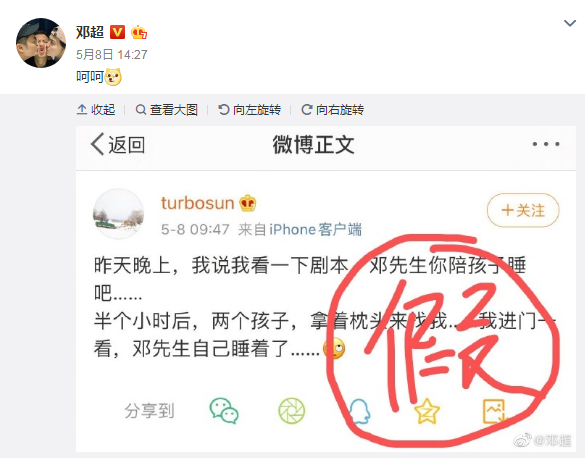Rotate the image left with 向左旋转
The width and height of the screenshot is (585, 458).
click(x=249, y=110)
